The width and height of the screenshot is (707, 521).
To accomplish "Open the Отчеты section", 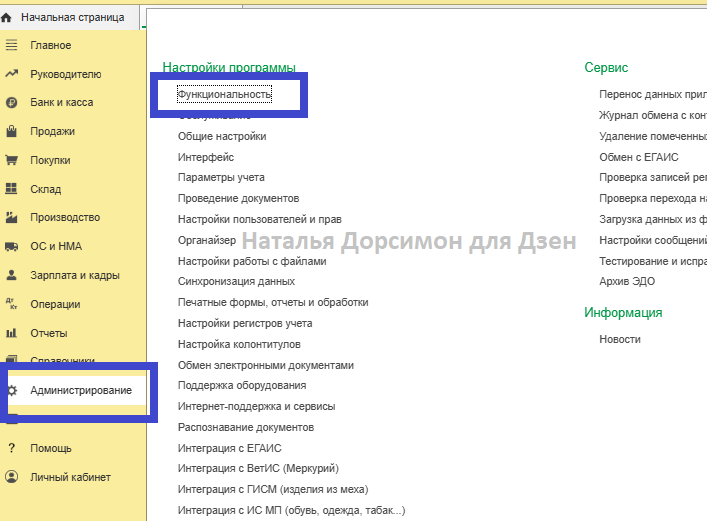I will pyautogui.click(x=49, y=333).
